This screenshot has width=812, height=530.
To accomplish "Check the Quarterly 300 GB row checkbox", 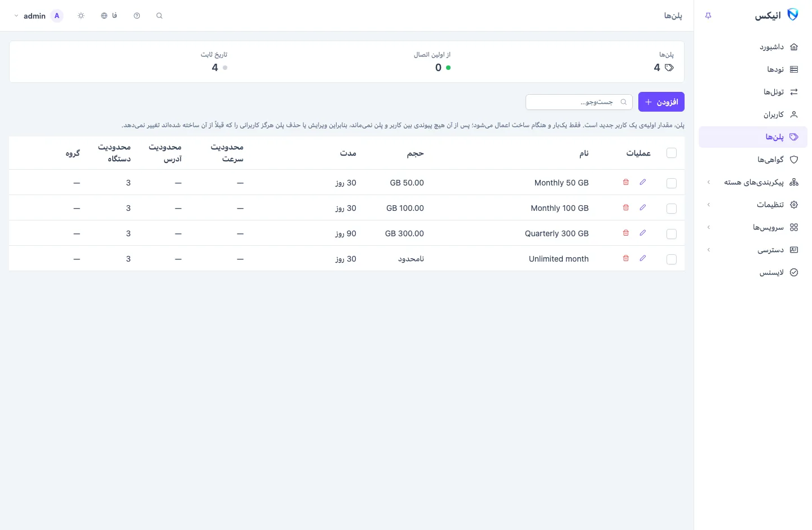I will 672,234.
